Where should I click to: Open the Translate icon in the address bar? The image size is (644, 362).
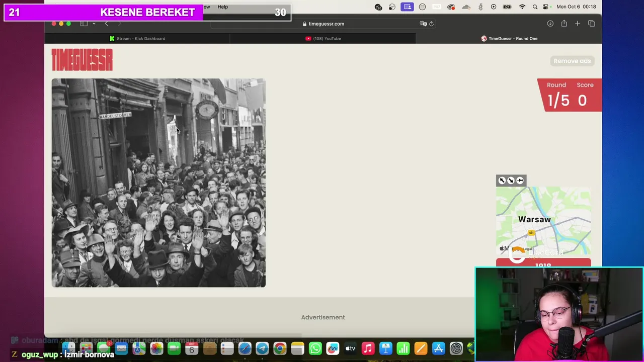[x=423, y=24]
